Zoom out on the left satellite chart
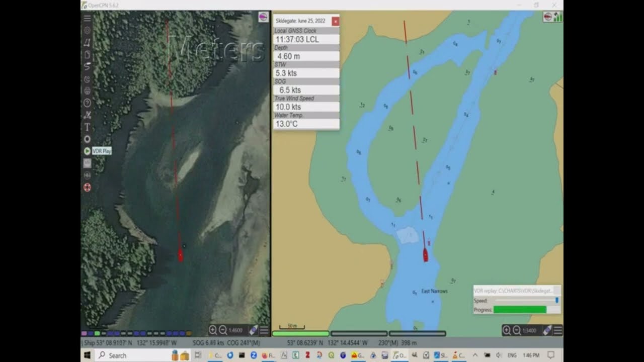This screenshot has height=362, width=644. pos(223,330)
